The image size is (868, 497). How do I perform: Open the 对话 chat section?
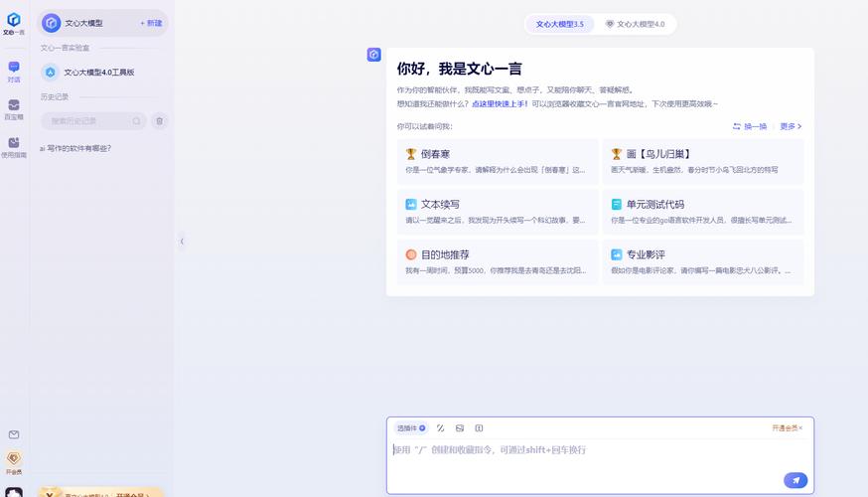[14, 72]
